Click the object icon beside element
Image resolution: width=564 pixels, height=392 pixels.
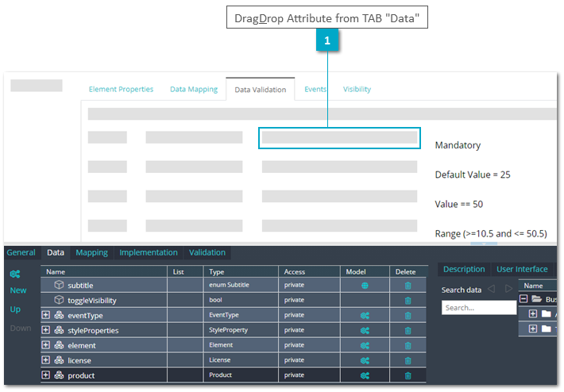(x=59, y=345)
